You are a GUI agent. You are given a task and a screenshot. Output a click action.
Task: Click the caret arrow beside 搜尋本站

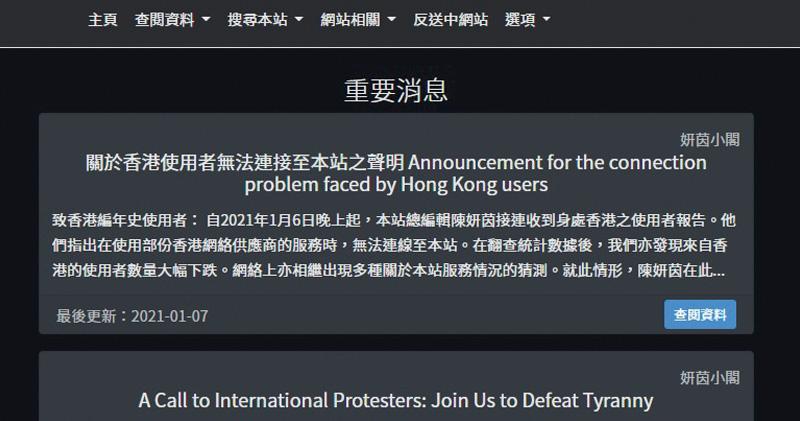pos(299,20)
